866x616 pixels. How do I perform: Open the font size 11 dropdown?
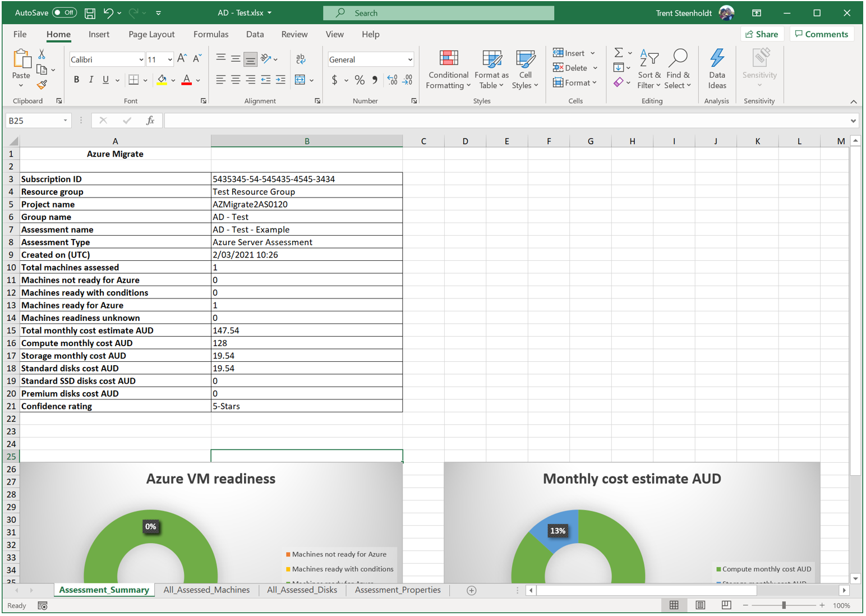click(x=169, y=59)
